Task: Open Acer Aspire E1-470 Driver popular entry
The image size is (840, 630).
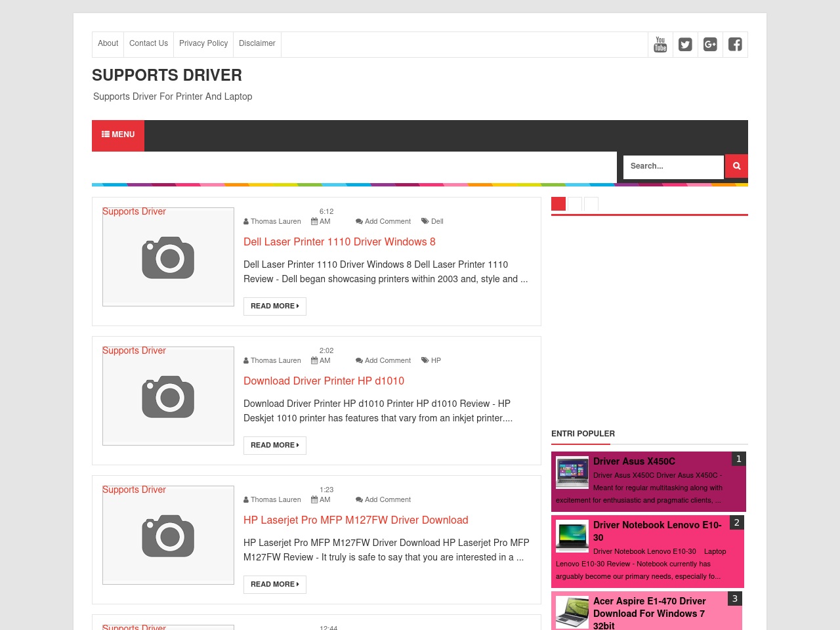Action: [650, 613]
